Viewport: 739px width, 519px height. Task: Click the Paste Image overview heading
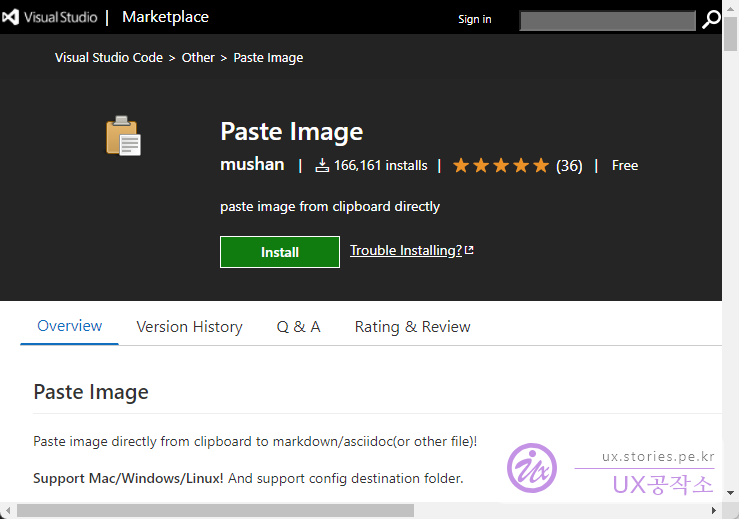pyautogui.click(x=91, y=392)
